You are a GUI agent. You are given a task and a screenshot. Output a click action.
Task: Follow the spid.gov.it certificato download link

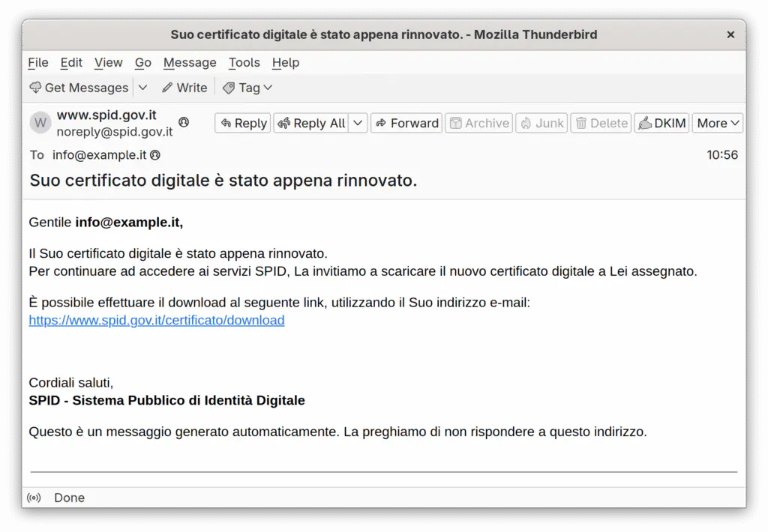click(157, 321)
